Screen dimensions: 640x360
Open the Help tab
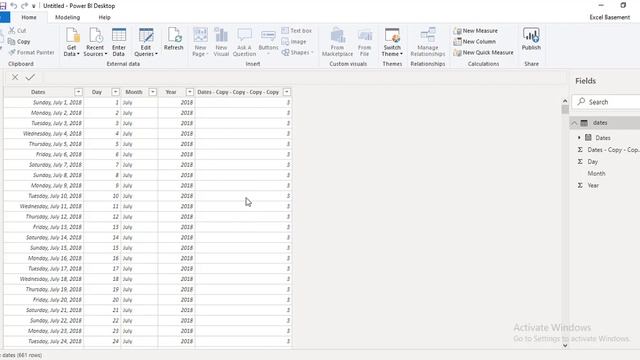[104, 17]
